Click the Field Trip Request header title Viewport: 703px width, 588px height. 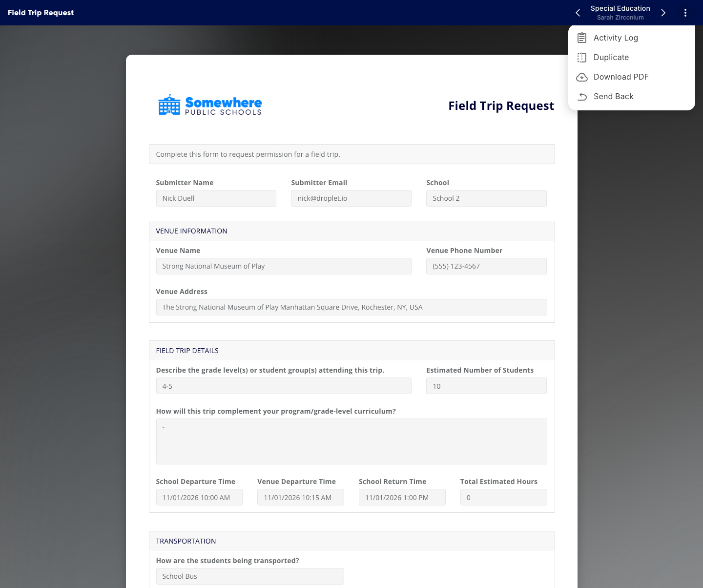click(x=41, y=13)
